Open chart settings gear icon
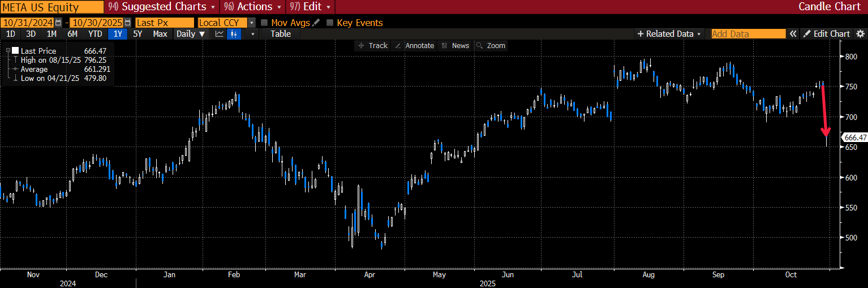868x288 pixels. point(860,34)
